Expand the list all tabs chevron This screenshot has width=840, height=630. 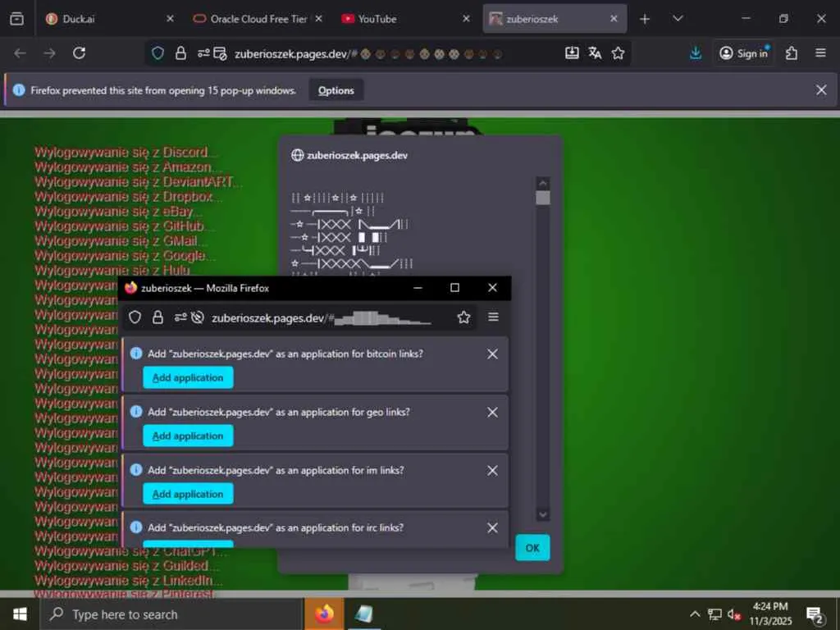point(678,19)
